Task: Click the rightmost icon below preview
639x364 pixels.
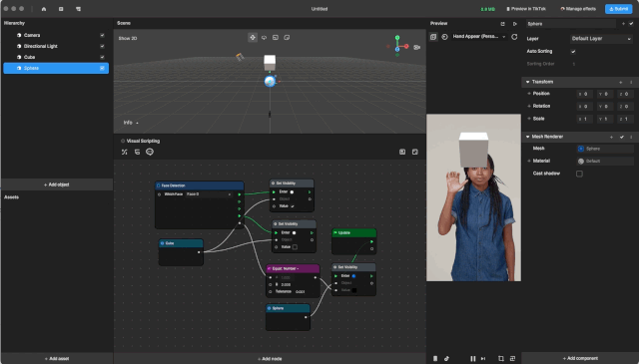Action: 512,358
